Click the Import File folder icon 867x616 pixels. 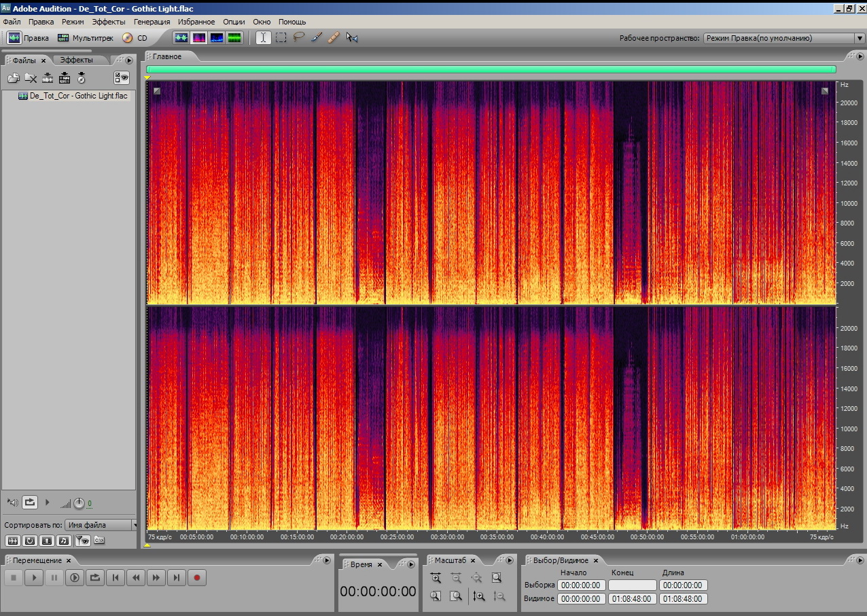coord(13,78)
